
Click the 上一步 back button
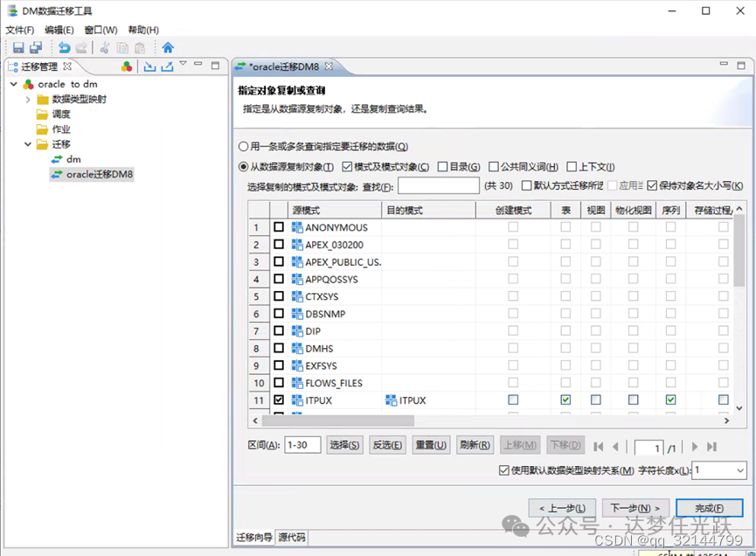[562, 508]
